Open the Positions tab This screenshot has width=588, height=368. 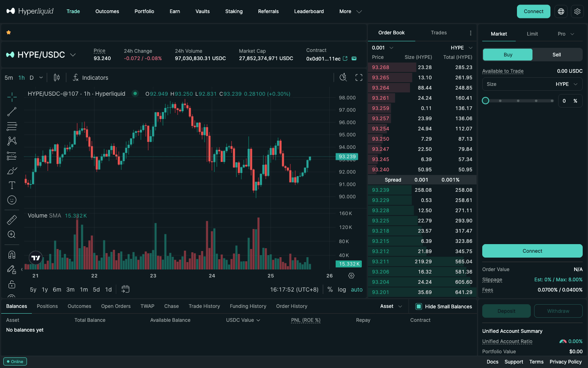click(x=47, y=306)
